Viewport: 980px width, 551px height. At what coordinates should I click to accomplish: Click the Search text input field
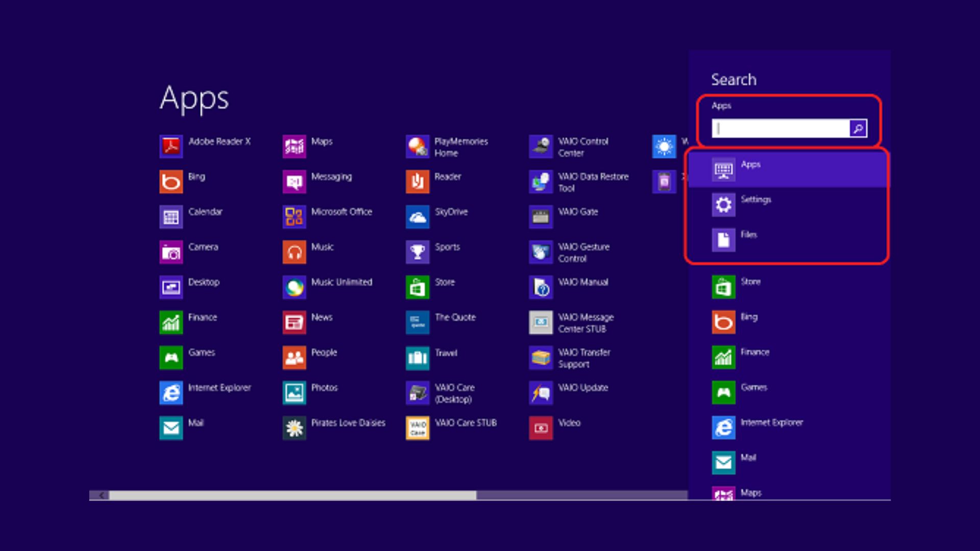780,128
